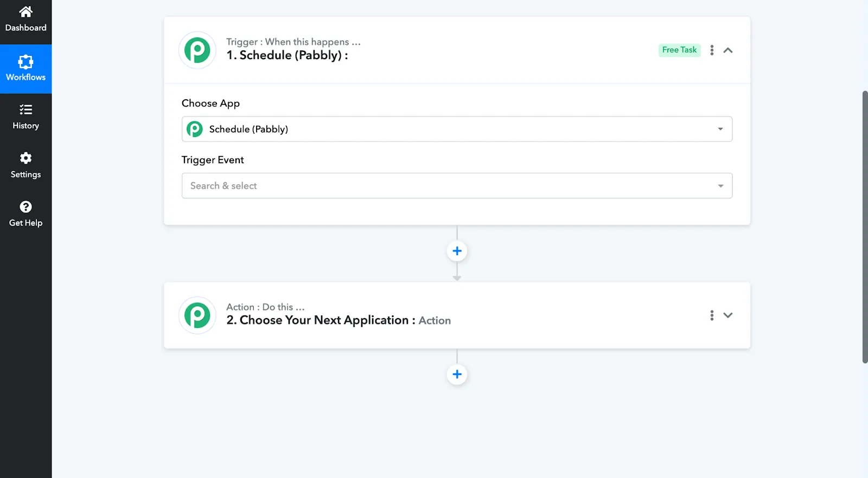Screen dimensions: 868x478
Task: Open the three-dot menu on the trigger step
Action: point(712,50)
